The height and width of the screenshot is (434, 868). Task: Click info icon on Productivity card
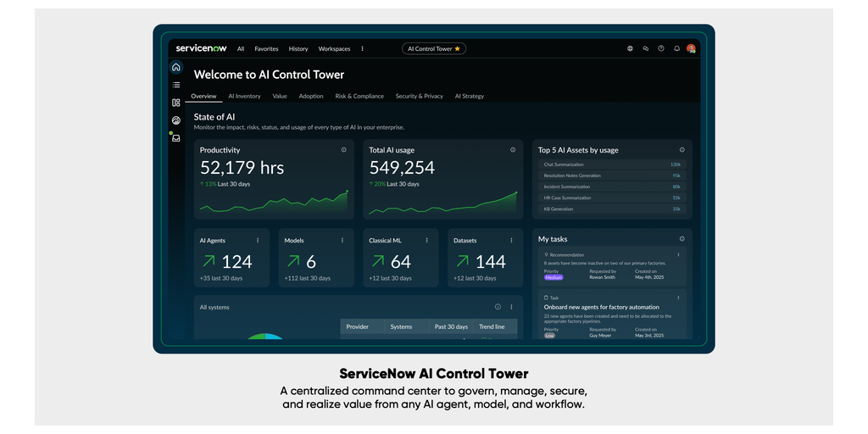(x=343, y=150)
